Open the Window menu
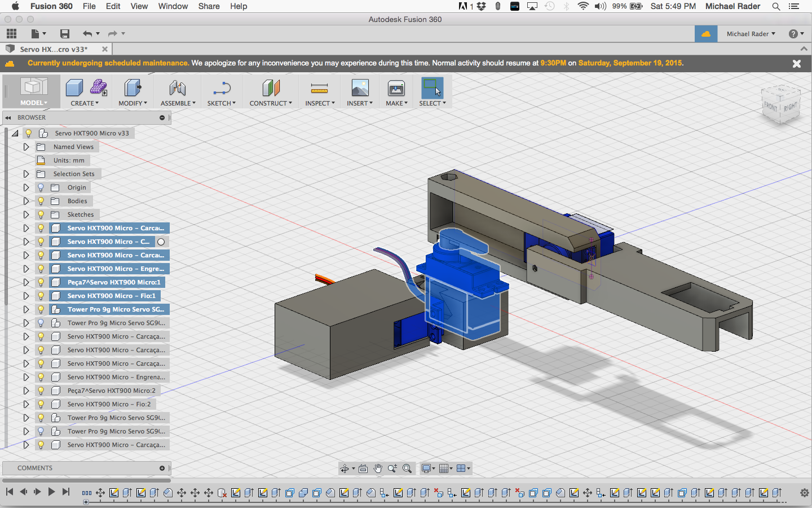Viewport: 812px width, 508px height. pos(173,6)
